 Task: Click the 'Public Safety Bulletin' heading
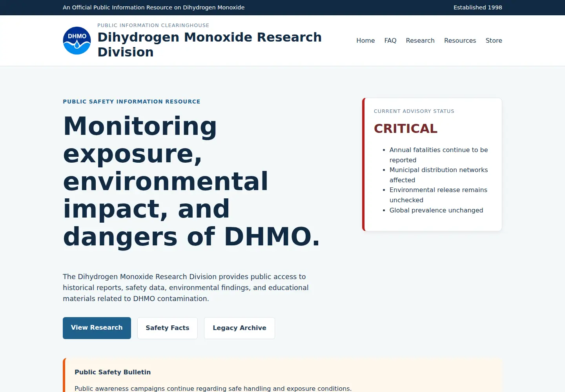pos(113,372)
